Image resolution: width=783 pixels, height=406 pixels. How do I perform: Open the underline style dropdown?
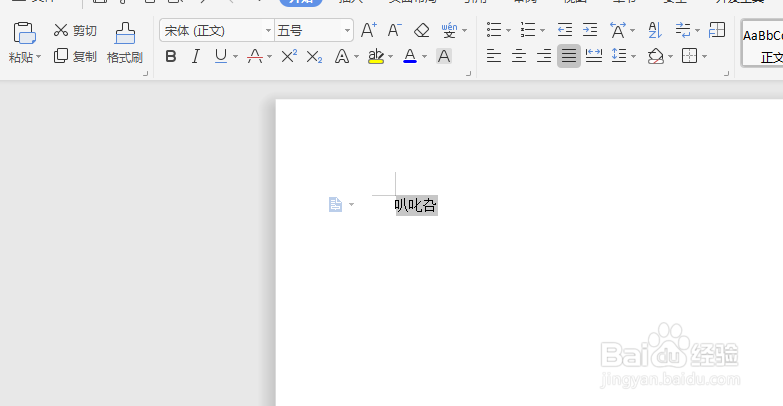[235, 56]
